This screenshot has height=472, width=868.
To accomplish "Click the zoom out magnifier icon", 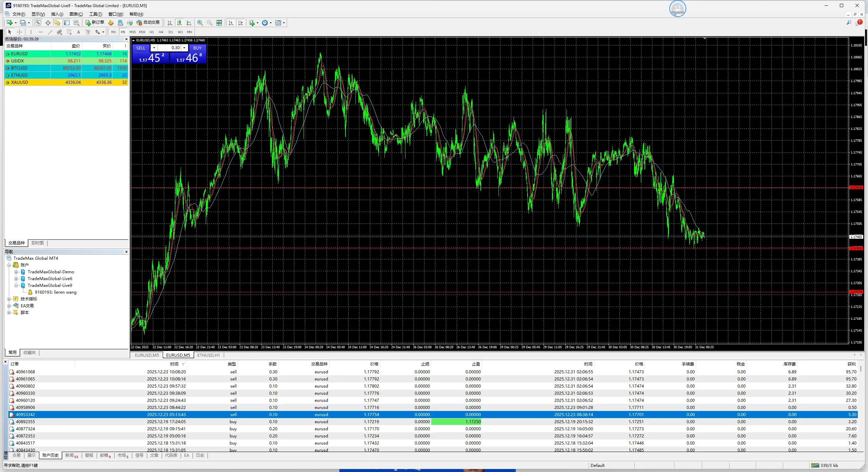I will pos(210,23).
